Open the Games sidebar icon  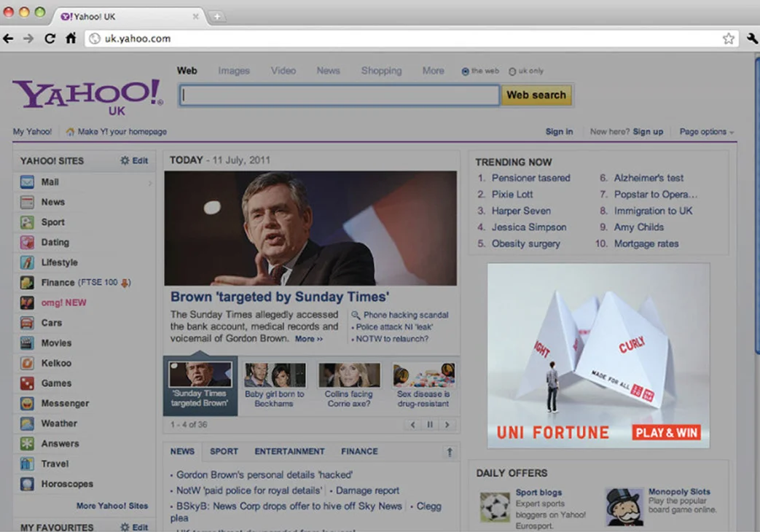pos(27,383)
